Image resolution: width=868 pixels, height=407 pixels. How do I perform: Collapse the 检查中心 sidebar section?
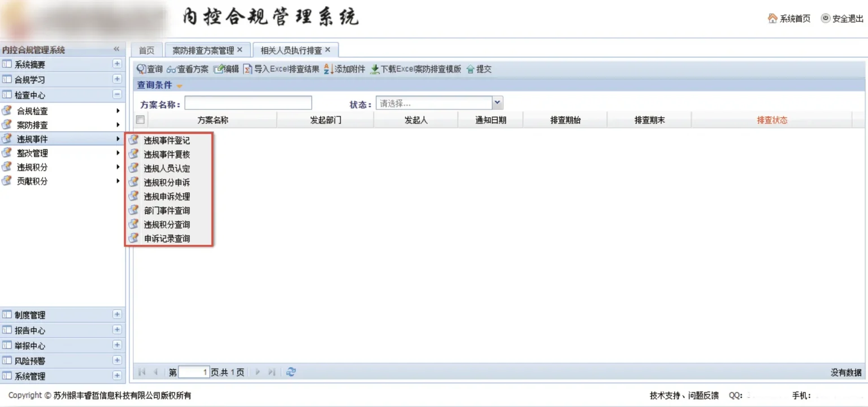[117, 95]
